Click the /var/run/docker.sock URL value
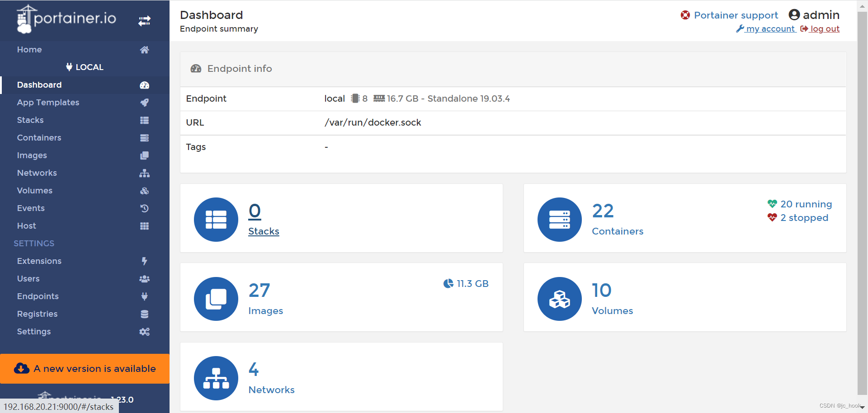 point(373,122)
